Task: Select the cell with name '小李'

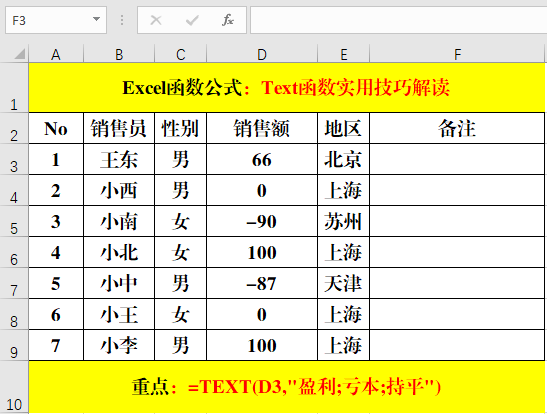Action: 119,345
